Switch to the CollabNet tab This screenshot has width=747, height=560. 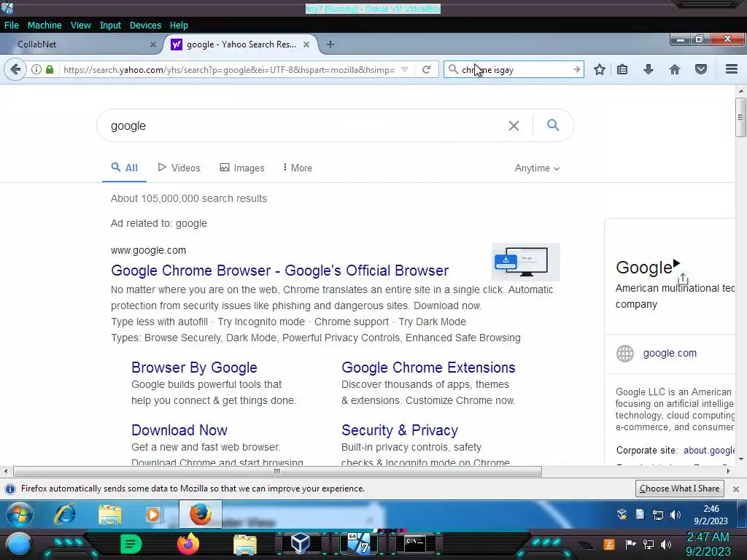click(81, 44)
